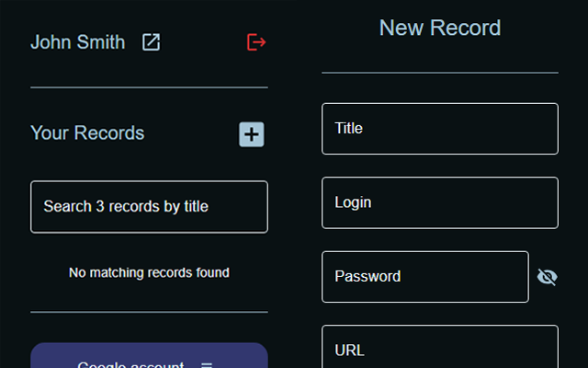Open John Smith profile external link icon

[151, 42]
